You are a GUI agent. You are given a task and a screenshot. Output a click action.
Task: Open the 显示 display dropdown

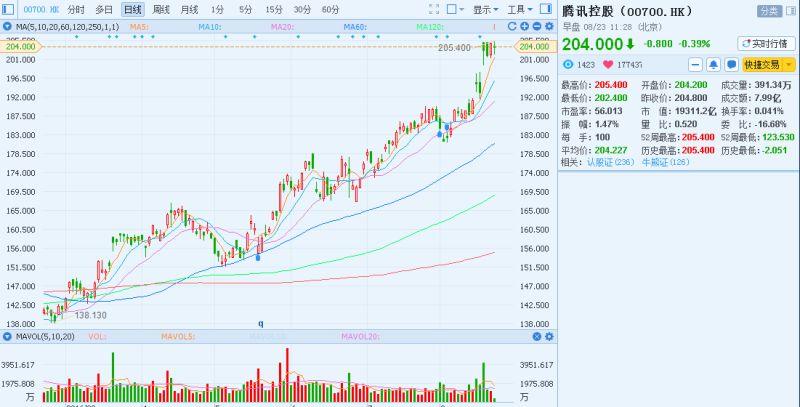(x=486, y=9)
